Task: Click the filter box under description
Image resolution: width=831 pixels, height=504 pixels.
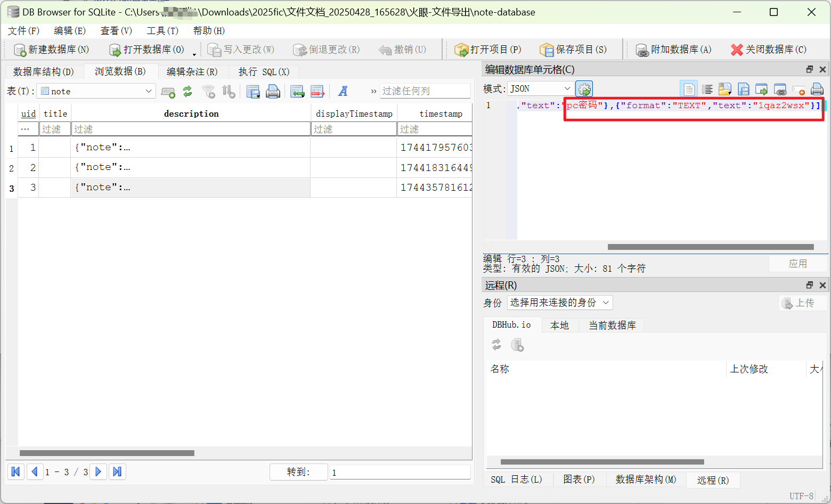Action: pos(191,129)
